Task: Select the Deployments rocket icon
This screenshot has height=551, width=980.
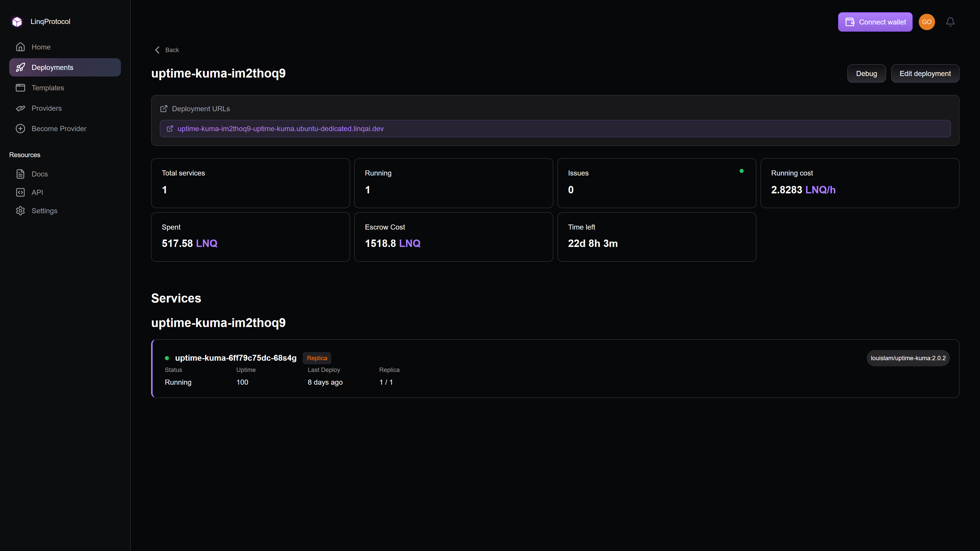Action: click(x=20, y=67)
